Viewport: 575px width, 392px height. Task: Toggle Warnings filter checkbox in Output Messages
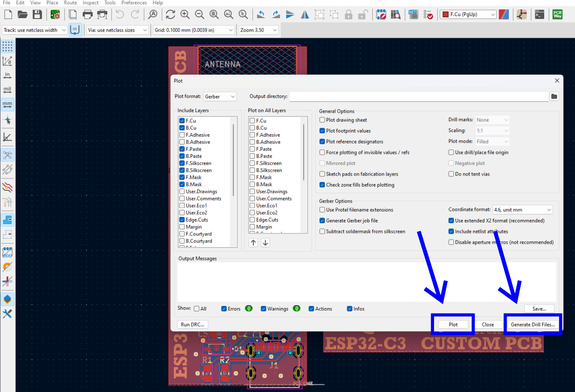pyautogui.click(x=263, y=309)
